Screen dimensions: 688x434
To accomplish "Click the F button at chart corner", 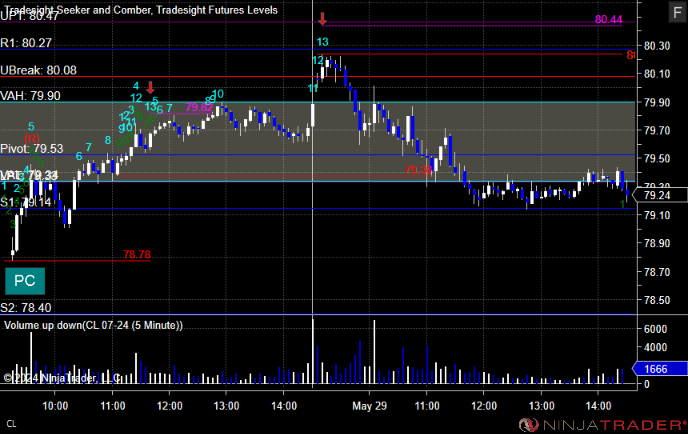I will pos(677,12).
